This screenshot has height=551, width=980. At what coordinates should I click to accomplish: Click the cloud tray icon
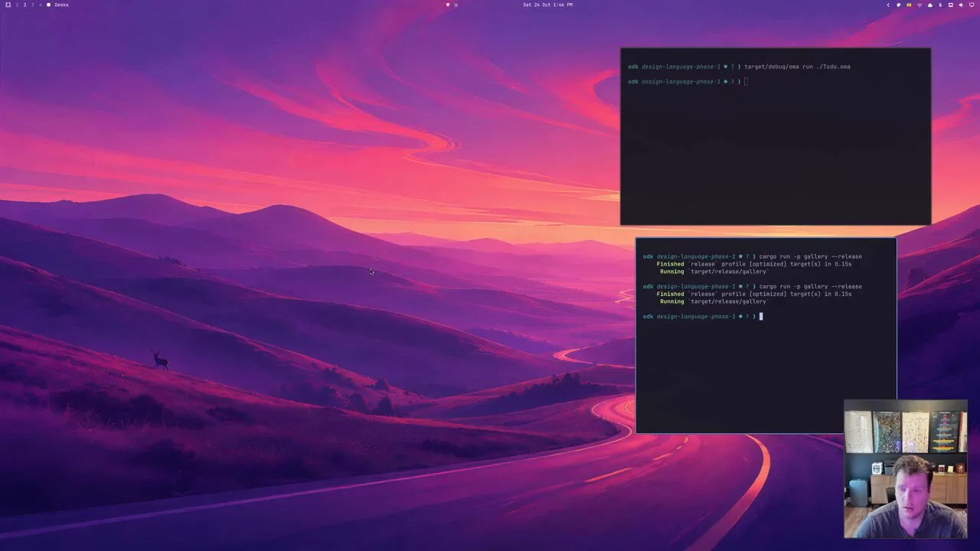(930, 5)
